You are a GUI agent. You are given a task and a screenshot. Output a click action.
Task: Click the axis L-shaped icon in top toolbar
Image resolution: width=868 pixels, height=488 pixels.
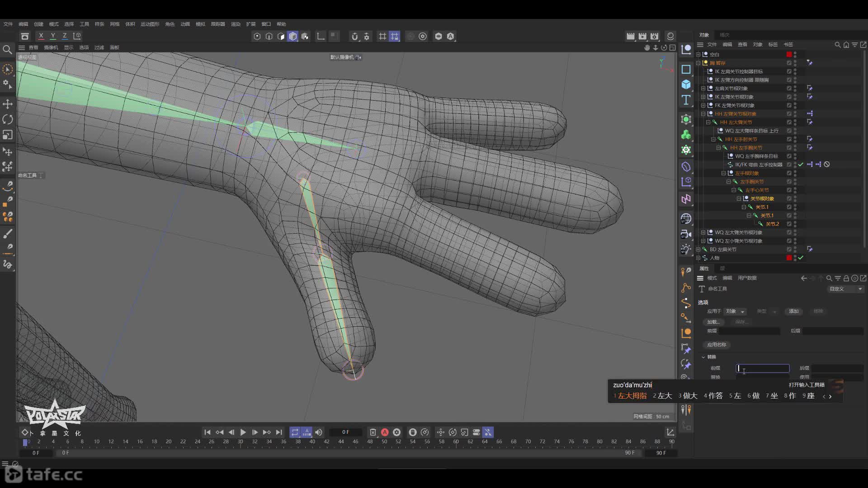(321, 36)
